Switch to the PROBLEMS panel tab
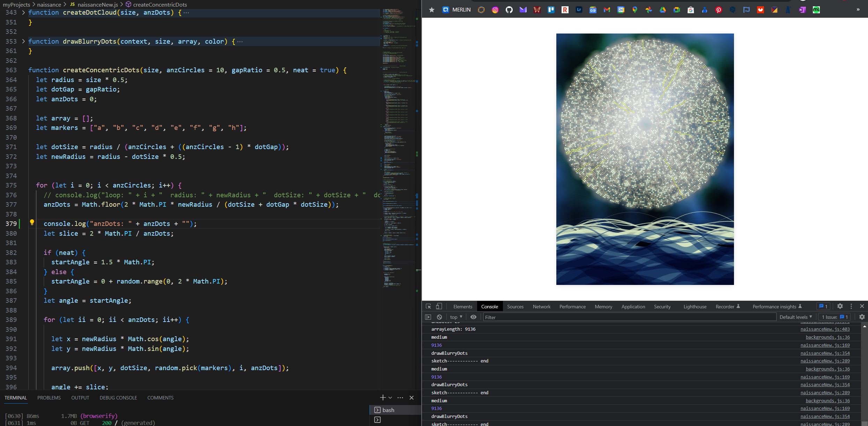The width and height of the screenshot is (868, 426). click(49, 398)
